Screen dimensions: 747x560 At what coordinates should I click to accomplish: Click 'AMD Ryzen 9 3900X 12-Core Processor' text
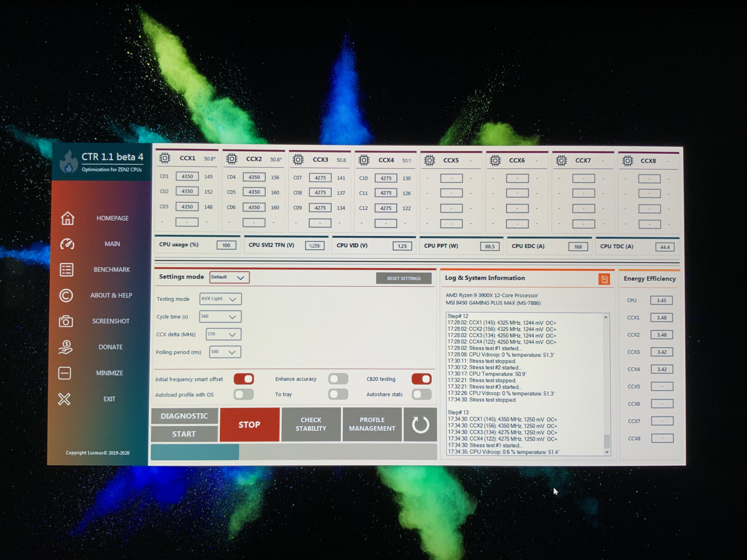492,295
